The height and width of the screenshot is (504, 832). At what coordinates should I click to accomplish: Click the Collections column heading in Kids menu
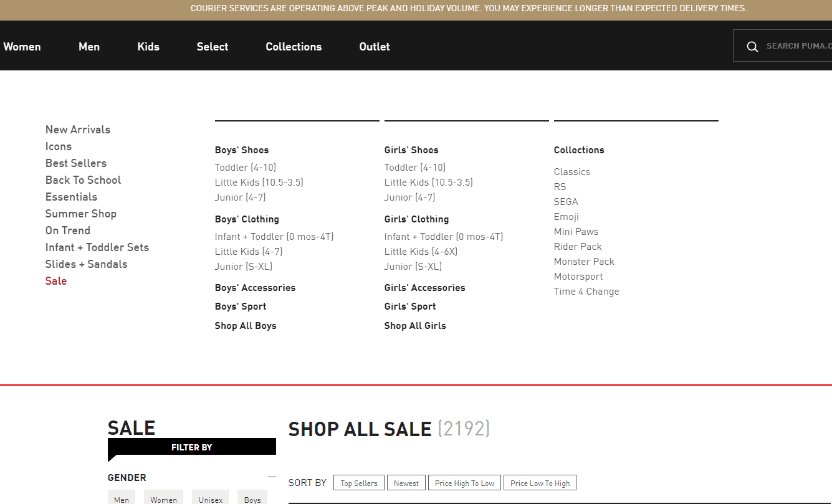coord(579,150)
